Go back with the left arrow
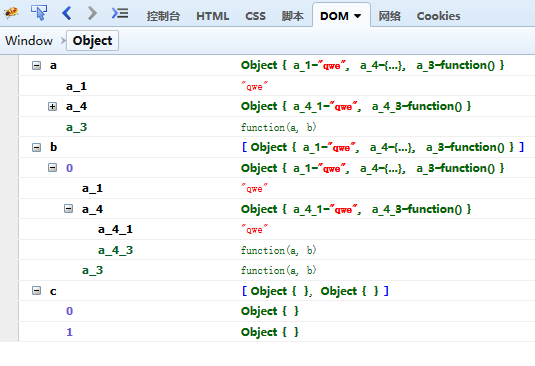The height and width of the screenshot is (366, 535). pyautogui.click(x=67, y=13)
